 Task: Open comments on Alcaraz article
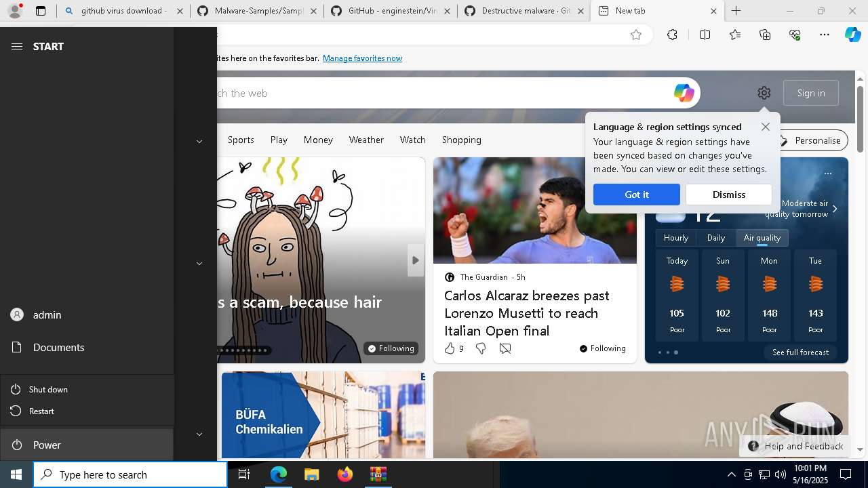(505, 348)
